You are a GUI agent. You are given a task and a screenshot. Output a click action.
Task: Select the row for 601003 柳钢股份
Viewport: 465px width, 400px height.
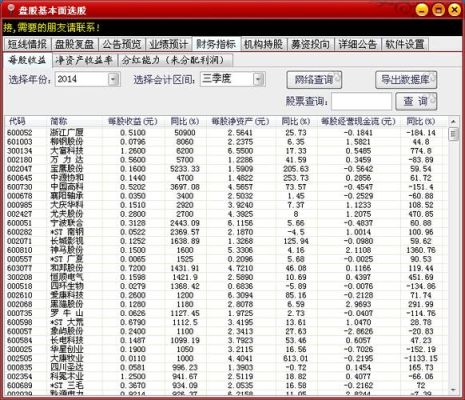click(226, 142)
